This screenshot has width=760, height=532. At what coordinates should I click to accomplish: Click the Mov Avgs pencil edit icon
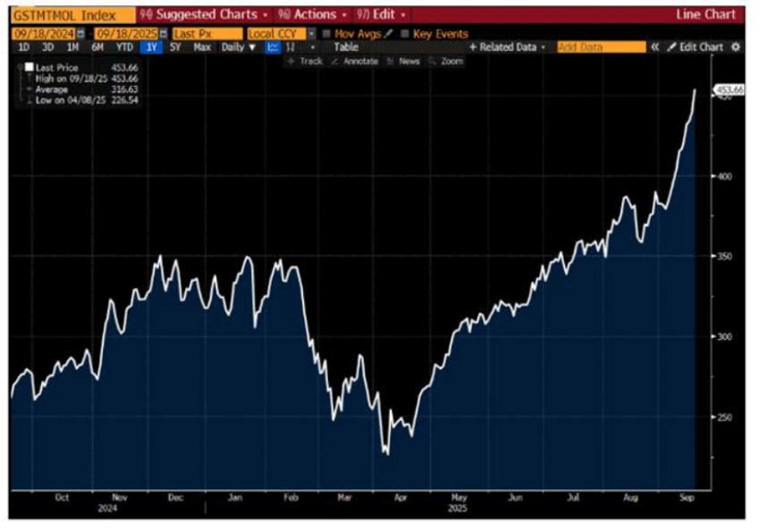tap(389, 34)
